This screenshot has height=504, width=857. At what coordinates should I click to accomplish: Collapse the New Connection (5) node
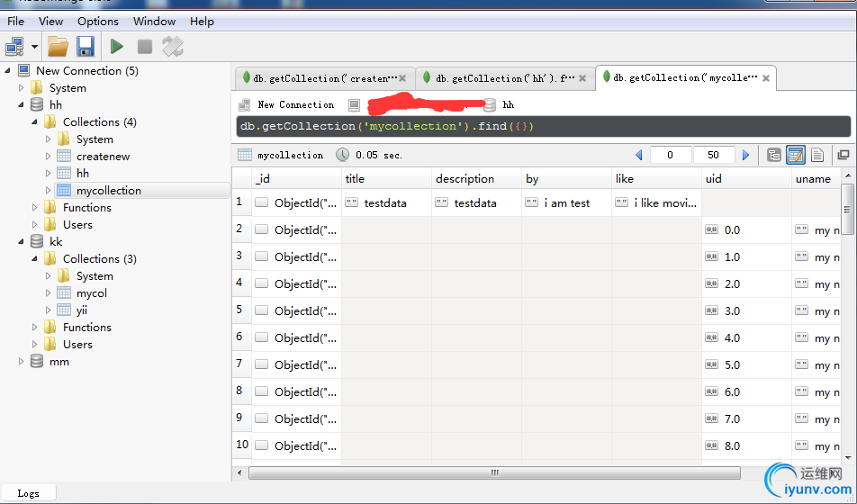coord(7,70)
